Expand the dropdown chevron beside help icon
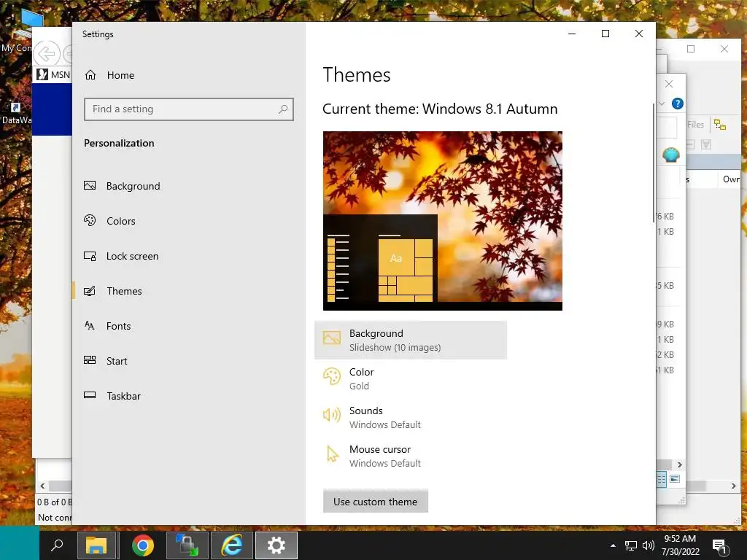The width and height of the screenshot is (747, 560). pos(662,104)
